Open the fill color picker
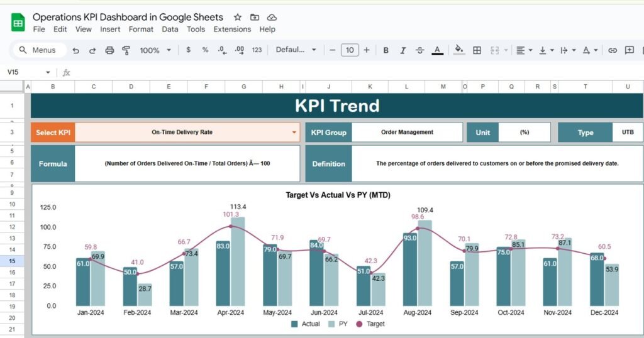The image size is (644, 338). point(458,50)
